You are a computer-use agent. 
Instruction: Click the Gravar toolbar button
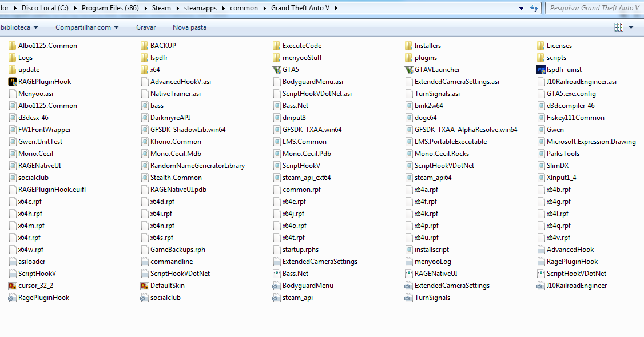point(146,27)
